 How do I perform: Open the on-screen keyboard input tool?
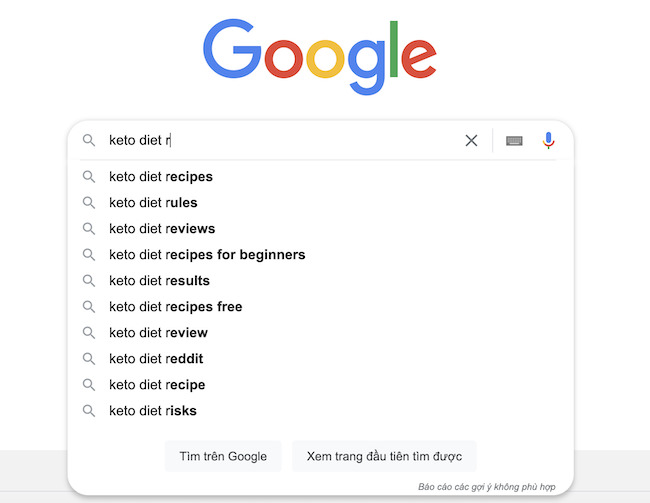[514, 141]
